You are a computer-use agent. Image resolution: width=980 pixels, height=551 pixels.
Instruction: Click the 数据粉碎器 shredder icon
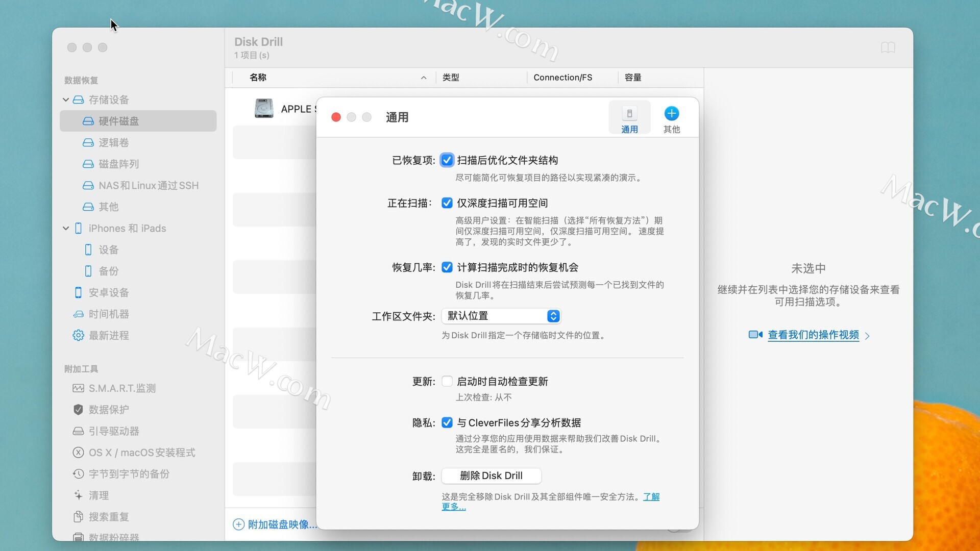[x=78, y=537]
